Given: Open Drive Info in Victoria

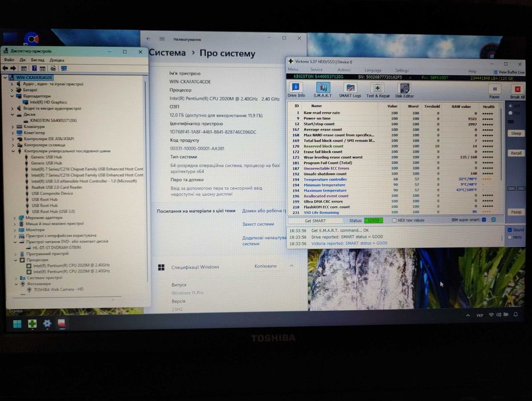Looking at the screenshot, I should pos(296,89).
